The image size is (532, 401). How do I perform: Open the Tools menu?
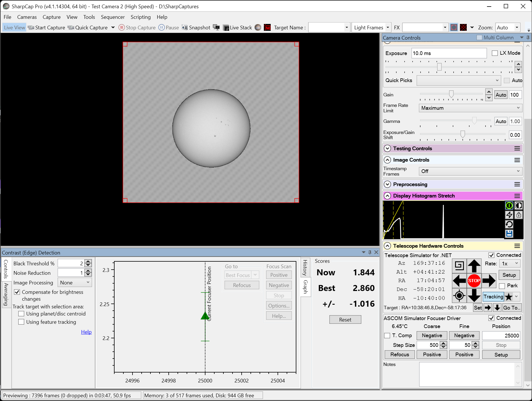[x=89, y=17]
